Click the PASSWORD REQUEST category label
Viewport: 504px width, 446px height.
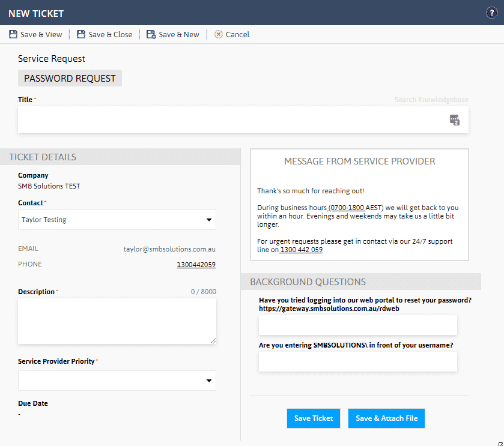click(70, 78)
